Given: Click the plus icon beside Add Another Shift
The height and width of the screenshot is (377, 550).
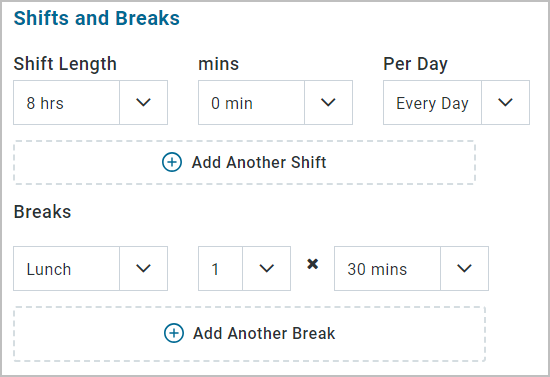Looking at the screenshot, I should tap(172, 162).
